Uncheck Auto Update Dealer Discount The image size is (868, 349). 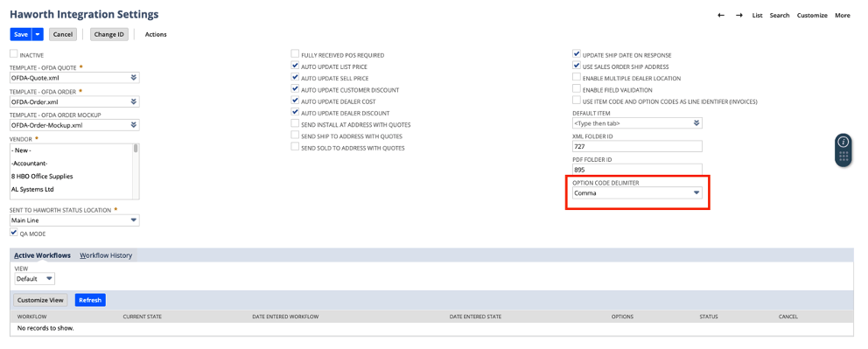click(295, 112)
